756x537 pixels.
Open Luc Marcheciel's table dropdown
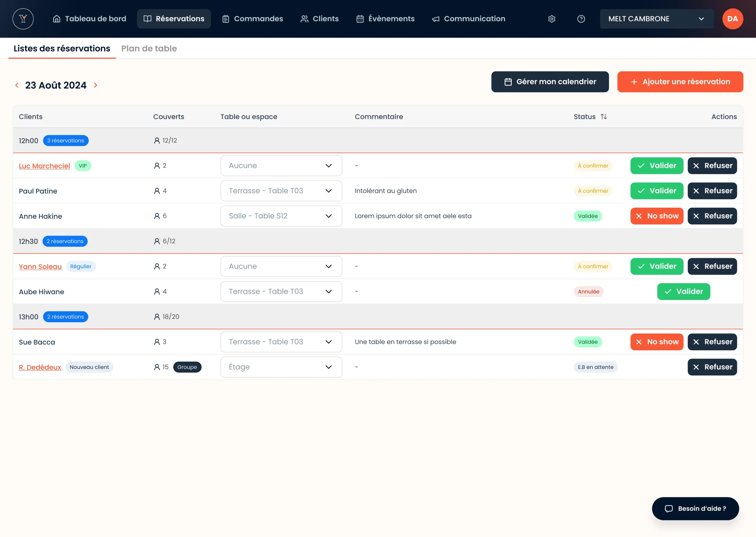281,166
